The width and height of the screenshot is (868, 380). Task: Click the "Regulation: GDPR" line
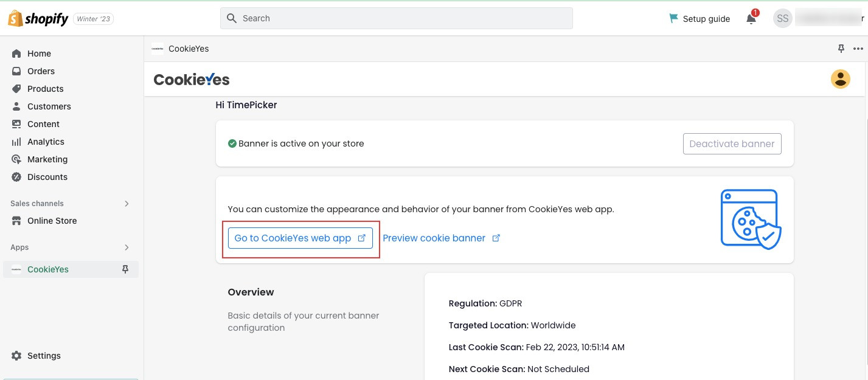(485, 303)
